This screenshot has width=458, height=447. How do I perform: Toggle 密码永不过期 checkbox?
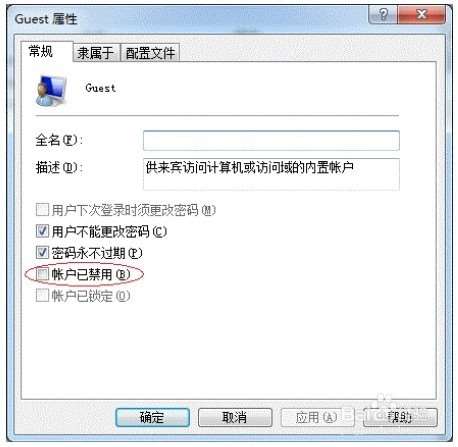[42, 252]
